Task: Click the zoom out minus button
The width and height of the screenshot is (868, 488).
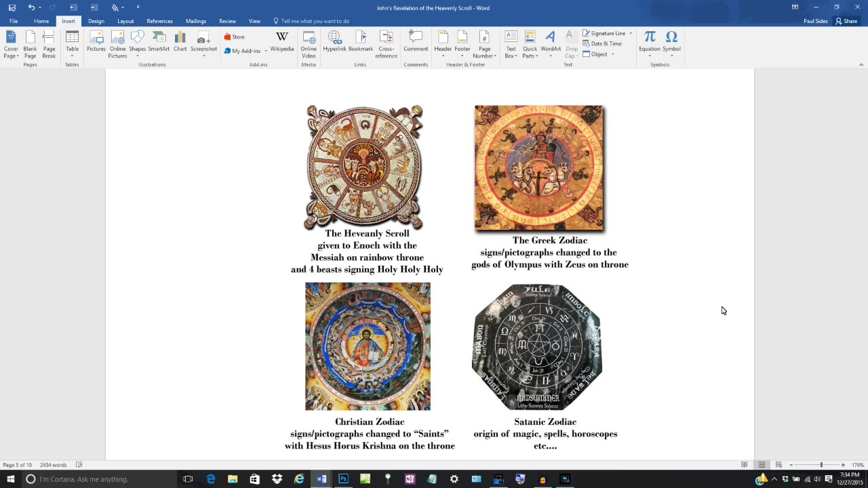Action: coord(791,465)
